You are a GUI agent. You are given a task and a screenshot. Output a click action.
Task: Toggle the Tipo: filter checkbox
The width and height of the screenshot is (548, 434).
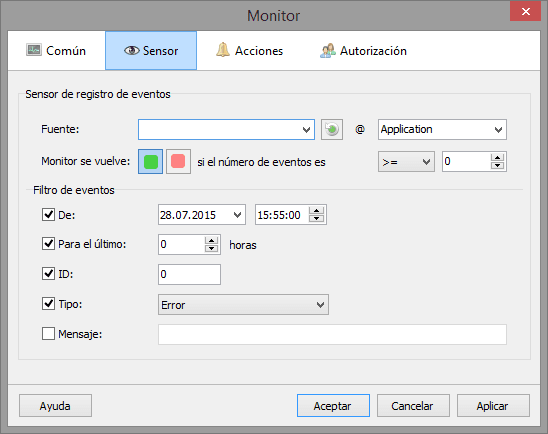click(48, 304)
